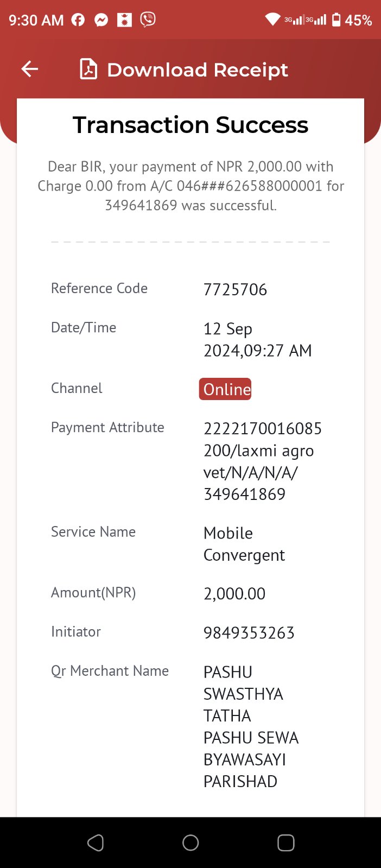Tap the Android home circle button
This screenshot has width=381, height=868.
pyautogui.click(x=190, y=842)
